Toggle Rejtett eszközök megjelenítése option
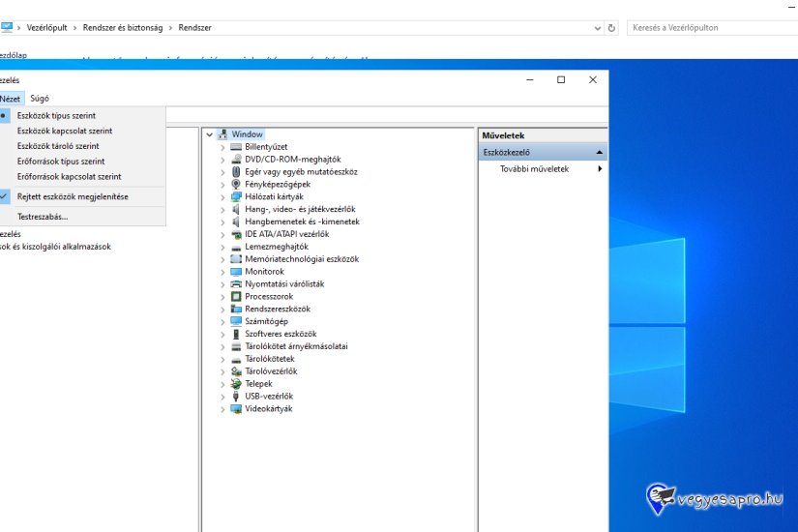The width and height of the screenshot is (798, 532). tap(72, 196)
